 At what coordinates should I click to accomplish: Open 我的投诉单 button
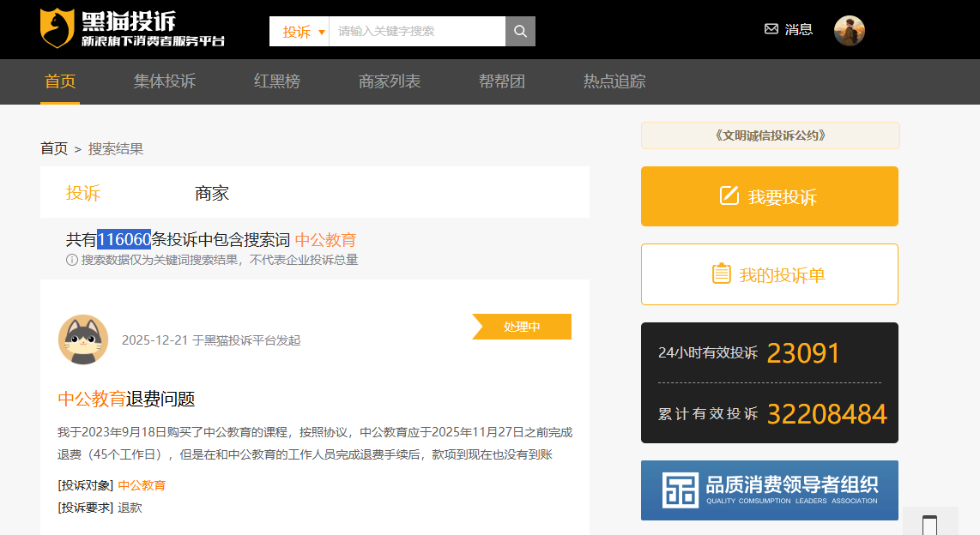[x=769, y=274]
